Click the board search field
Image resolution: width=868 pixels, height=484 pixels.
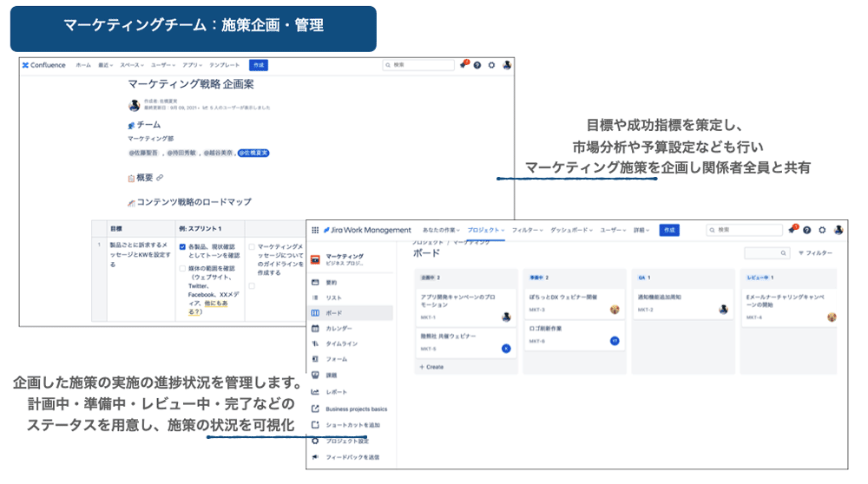click(766, 252)
